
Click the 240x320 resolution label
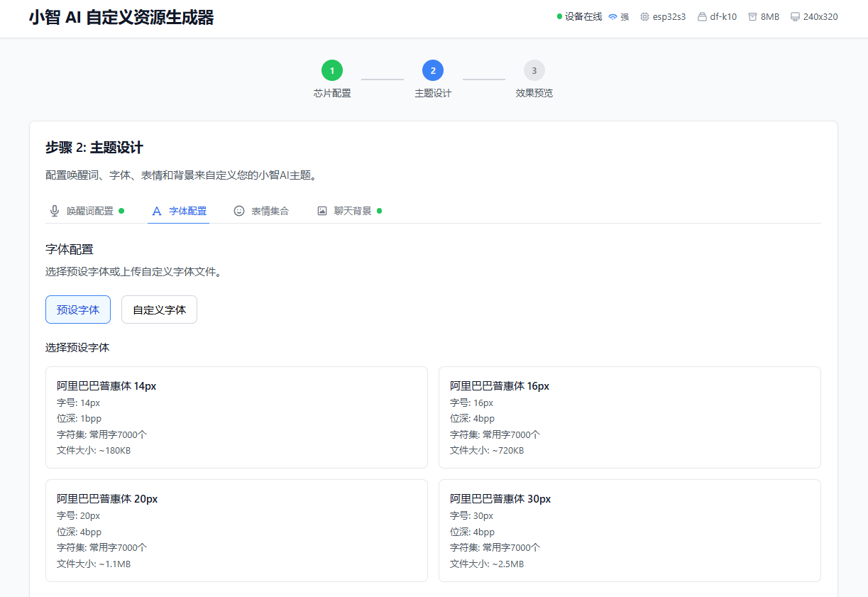820,16
